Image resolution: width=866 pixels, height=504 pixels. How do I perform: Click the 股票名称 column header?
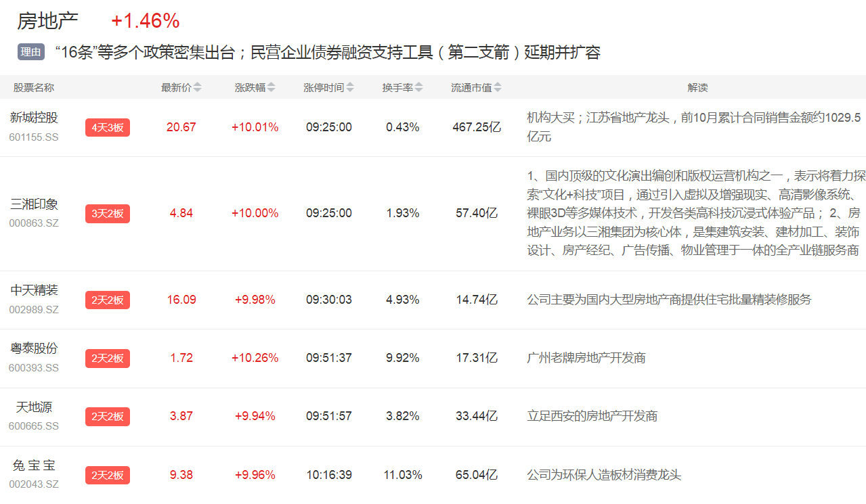[x=34, y=87]
